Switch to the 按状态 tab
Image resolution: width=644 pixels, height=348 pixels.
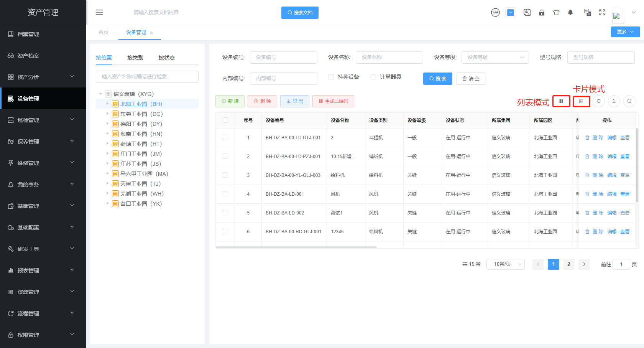(167, 58)
